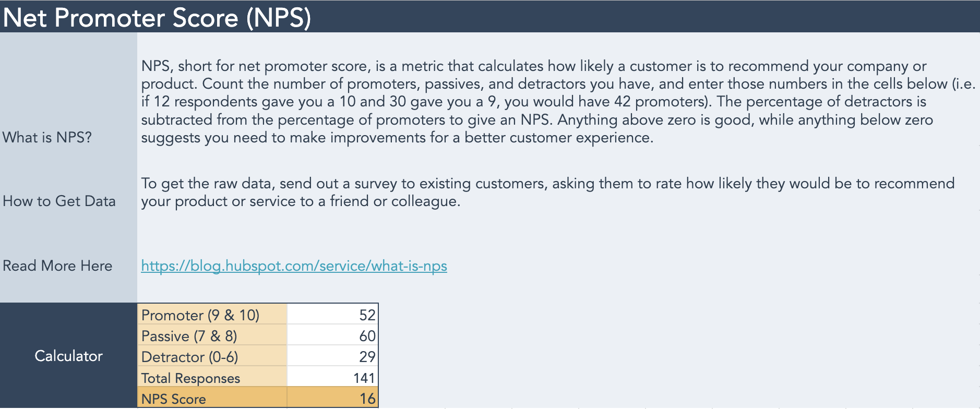Open the HubSpot what-is-nps blog link
The image size is (980, 409).
click(x=294, y=266)
